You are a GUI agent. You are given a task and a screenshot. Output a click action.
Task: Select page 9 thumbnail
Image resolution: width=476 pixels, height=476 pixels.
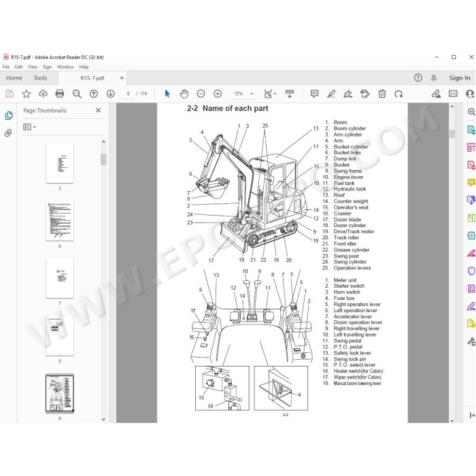pos(60,394)
